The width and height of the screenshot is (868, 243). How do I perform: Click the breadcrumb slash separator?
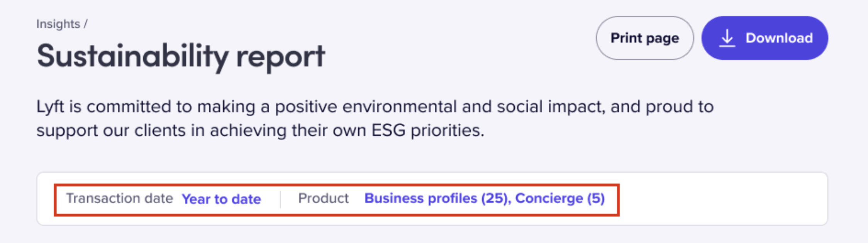coord(85,24)
